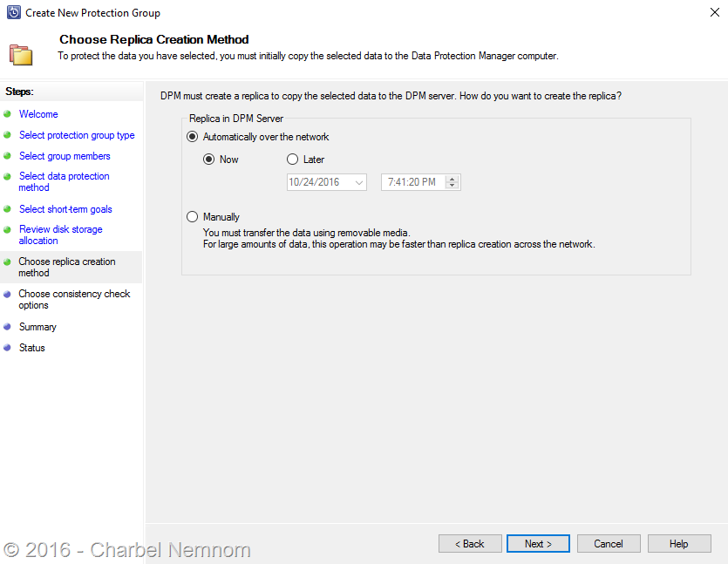Open Help for this wizard page
This screenshot has height=564, width=728.
[679, 544]
